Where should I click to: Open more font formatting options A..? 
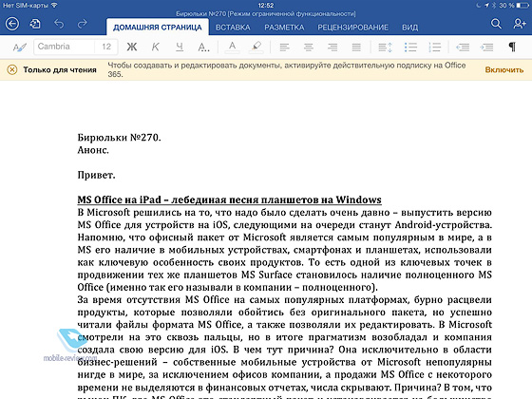pos(203,47)
